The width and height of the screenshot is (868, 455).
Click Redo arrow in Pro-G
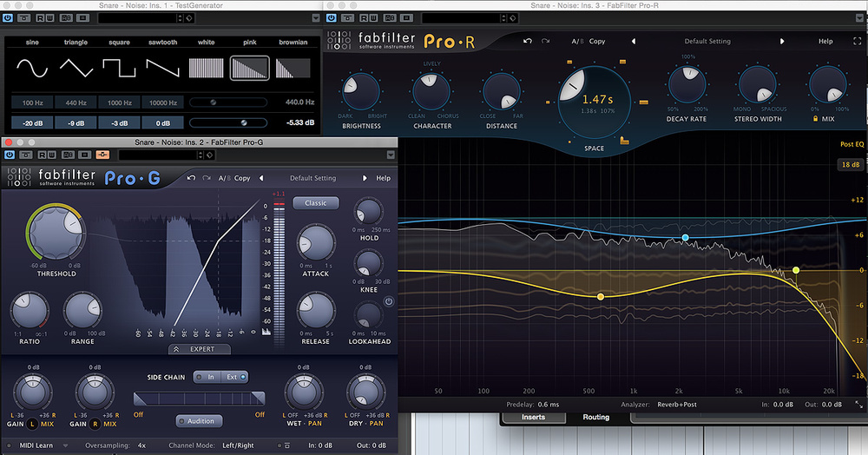207,178
